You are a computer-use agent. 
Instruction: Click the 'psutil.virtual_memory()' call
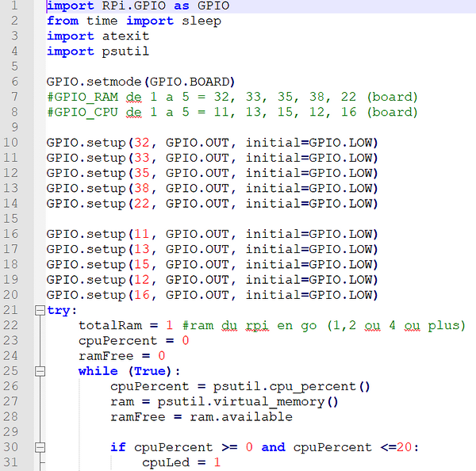coord(248,402)
